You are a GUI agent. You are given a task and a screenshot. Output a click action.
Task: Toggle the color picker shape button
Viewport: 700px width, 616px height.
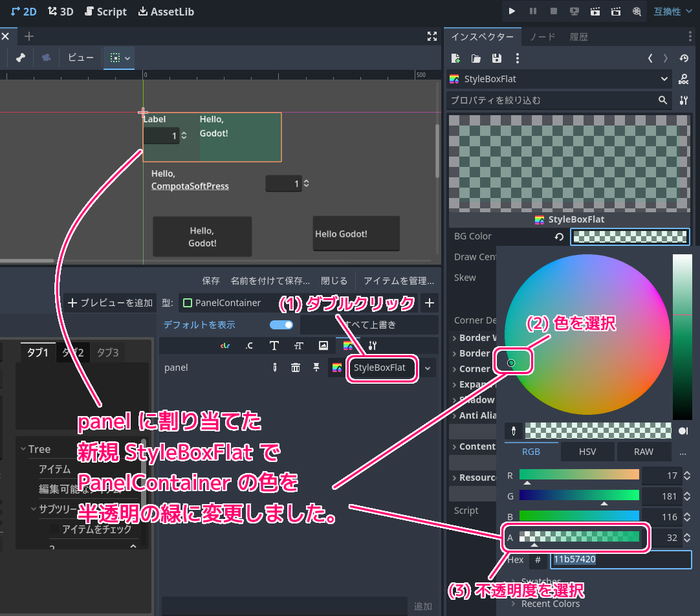point(683,431)
